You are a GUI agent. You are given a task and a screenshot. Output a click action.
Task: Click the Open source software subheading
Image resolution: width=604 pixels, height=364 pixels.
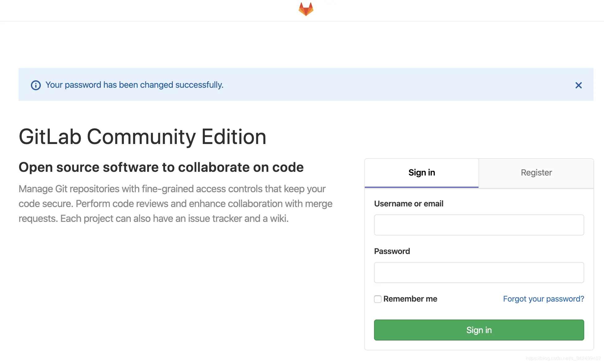point(161,167)
